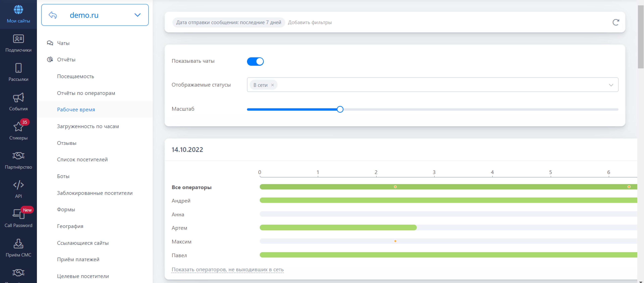Open the Загруженность по часам report
The height and width of the screenshot is (283, 644).
click(88, 126)
